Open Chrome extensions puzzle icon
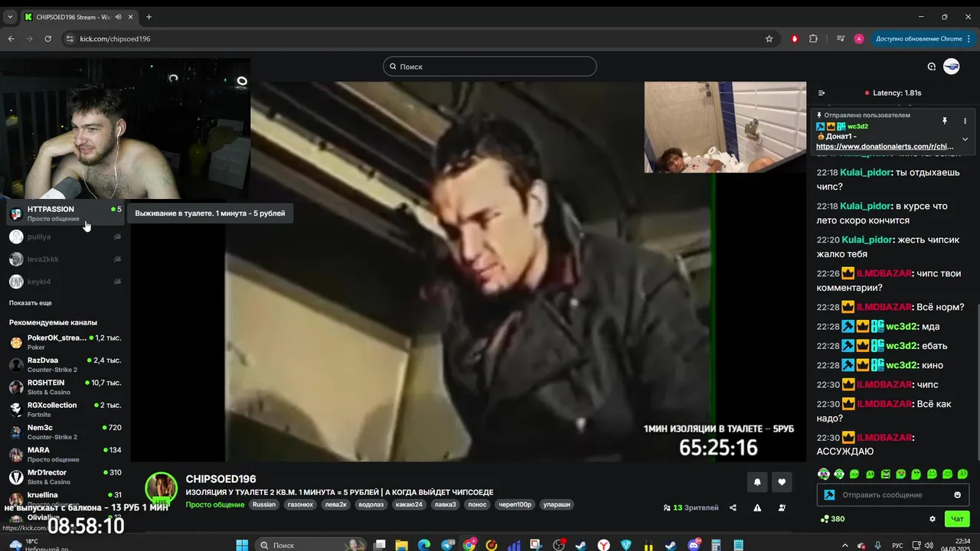This screenshot has height=551, width=980. (813, 38)
